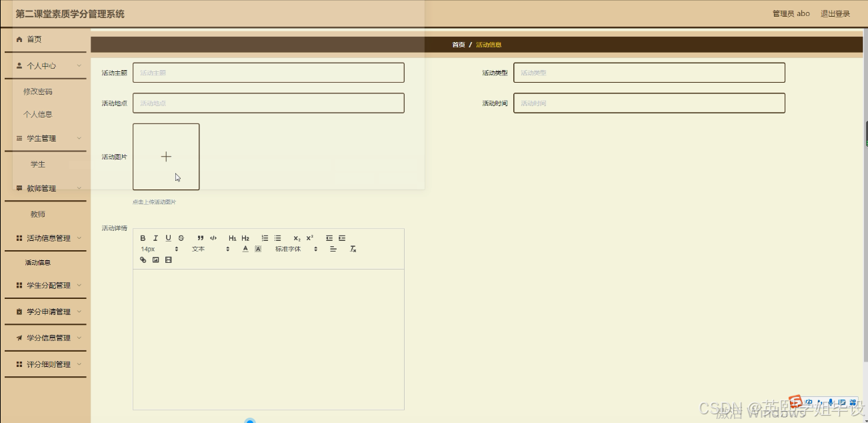Viewport: 868px width, 423px height.
Task: Click the plus box to upload 活动图片
Action: click(166, 157)
